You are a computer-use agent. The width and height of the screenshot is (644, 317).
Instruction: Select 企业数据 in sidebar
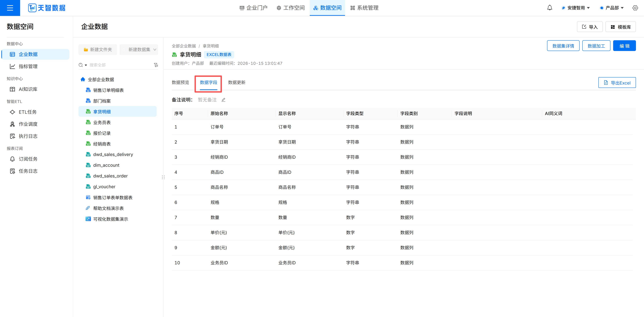pyautogui.click(x=35, y=54)
